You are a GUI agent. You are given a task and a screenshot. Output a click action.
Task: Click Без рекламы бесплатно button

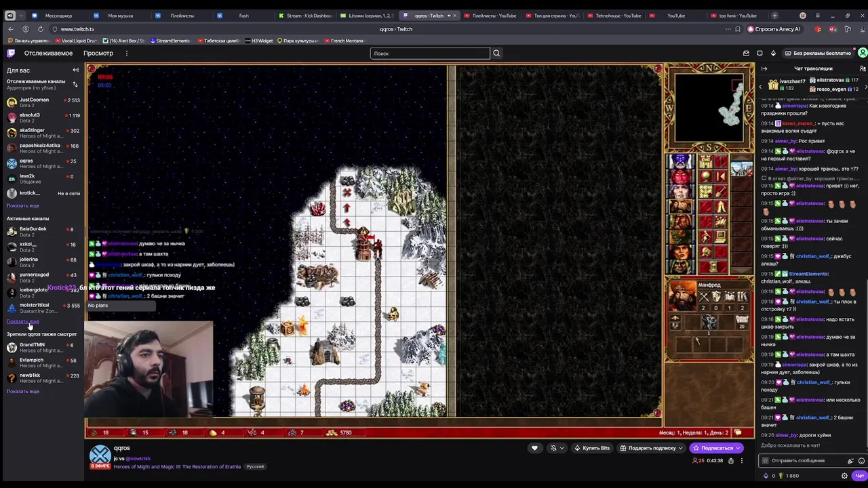[x=817, y=53]
